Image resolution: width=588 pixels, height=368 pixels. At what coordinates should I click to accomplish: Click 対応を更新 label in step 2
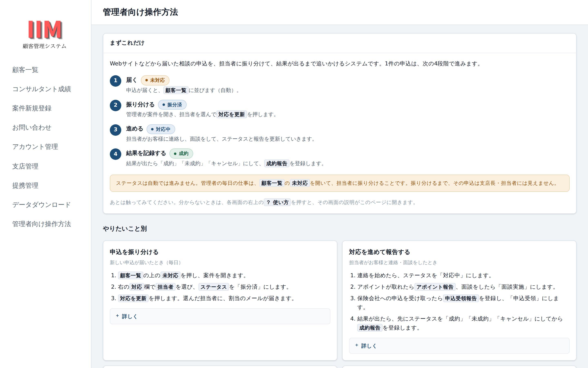click(x=232, y=114)
